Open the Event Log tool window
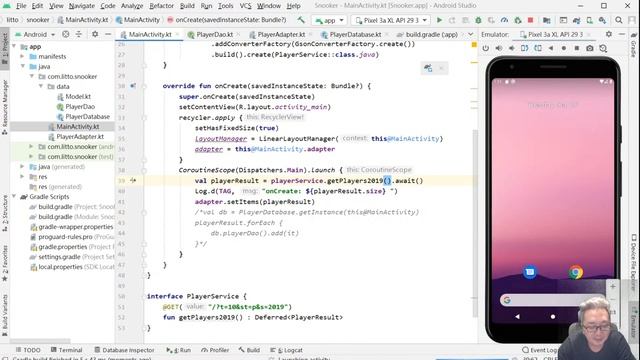 539,350
